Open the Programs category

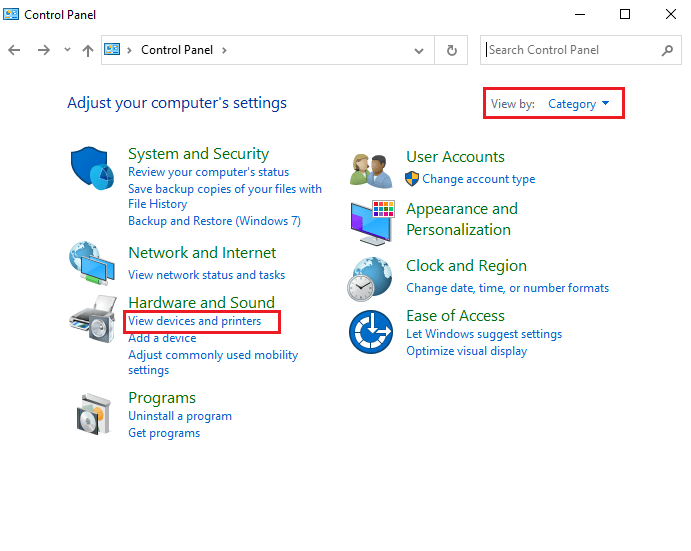pos(162,398)
